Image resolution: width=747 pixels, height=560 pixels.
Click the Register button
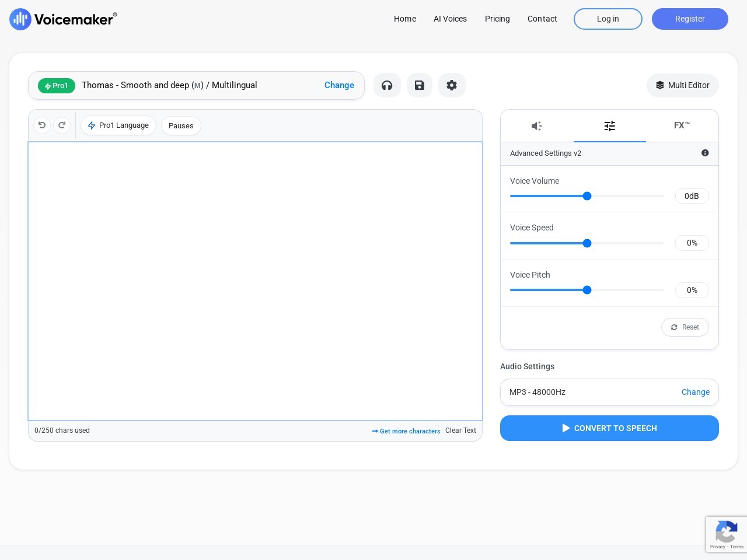point(690,19)
